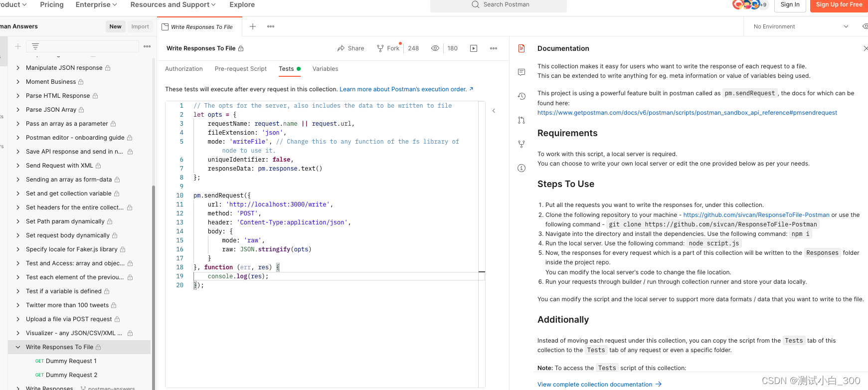The height and width of the screenshot is (390, 868).
Task: Open the Pull requests icon
Action: (521, 120)
